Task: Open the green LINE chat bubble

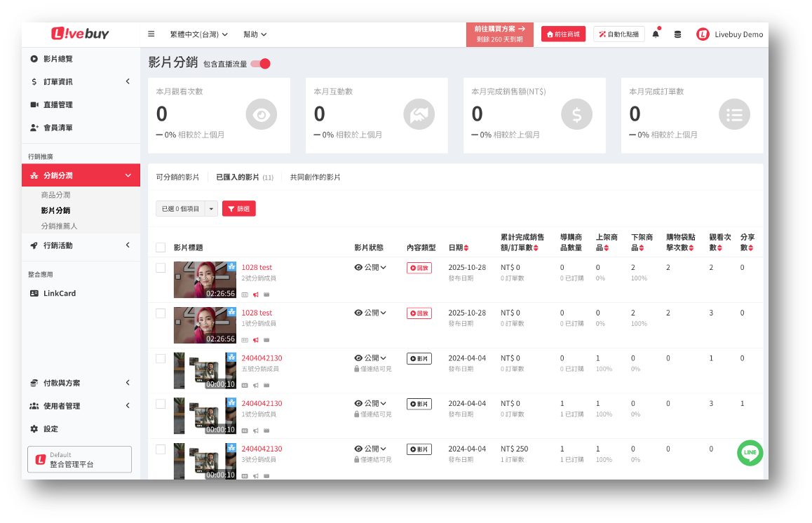Action: (750, 453)
